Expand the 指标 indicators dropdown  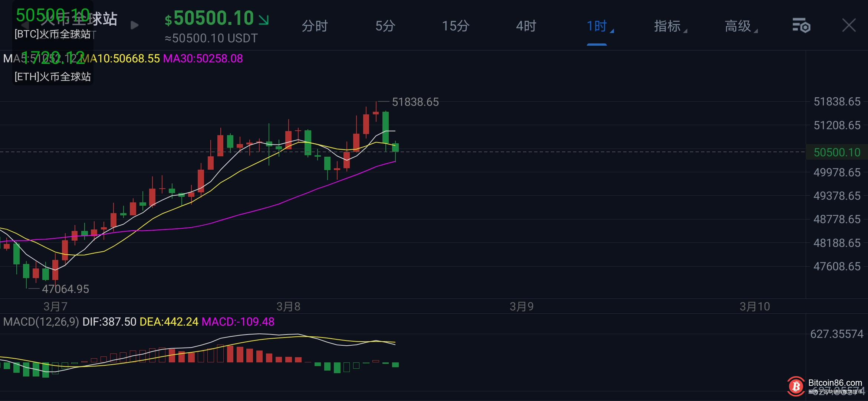669,26
